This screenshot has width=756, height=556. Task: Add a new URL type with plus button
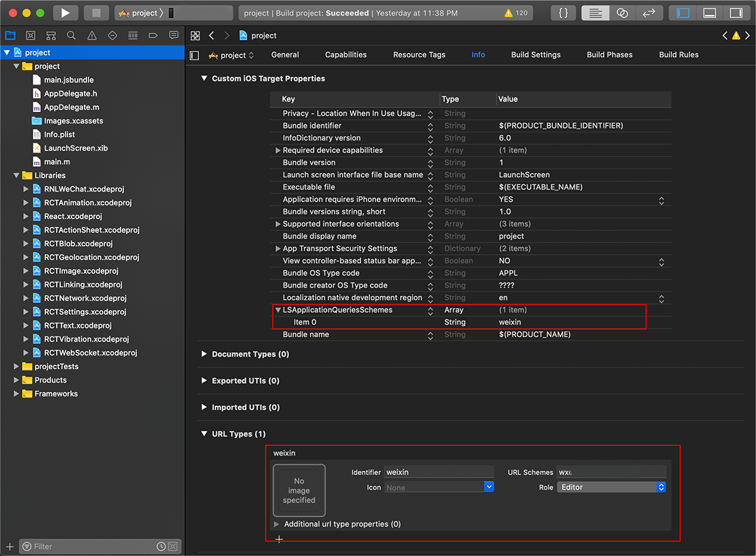(279, 539)
